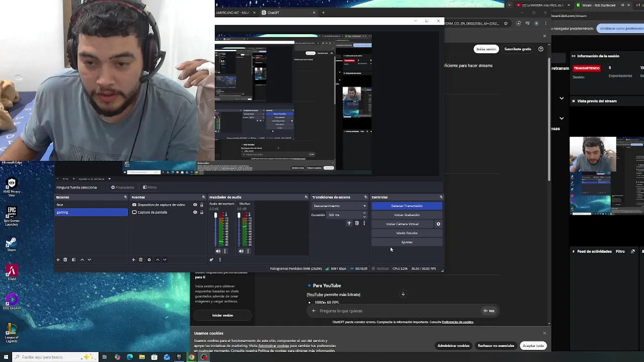Open scene filters icon in Escenas panel
Viewport: 644px width, 362px height.
point(73,260)
